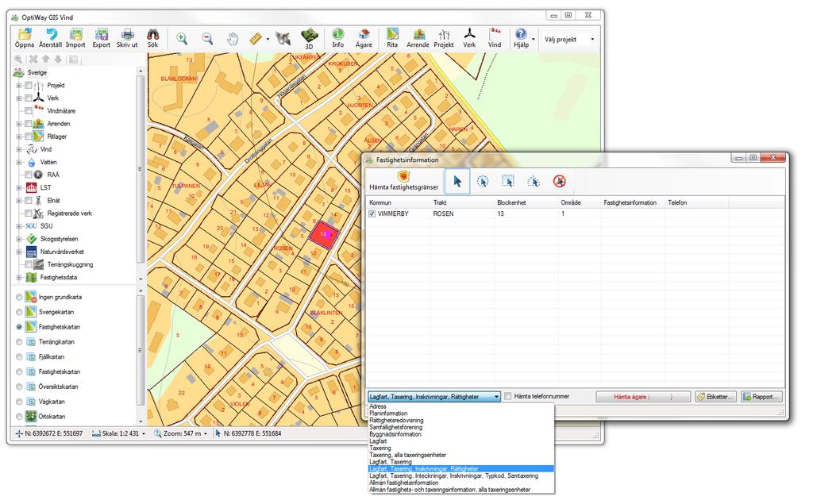Expand the Fastighetsdata tree node
The height and width of the screenshot is (504, 813).
19,278
